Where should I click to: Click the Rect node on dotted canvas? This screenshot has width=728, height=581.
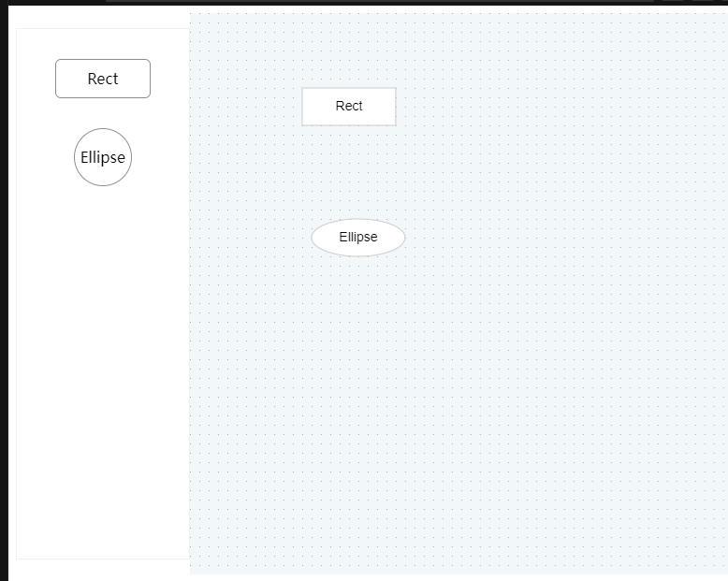click(349, 107)
